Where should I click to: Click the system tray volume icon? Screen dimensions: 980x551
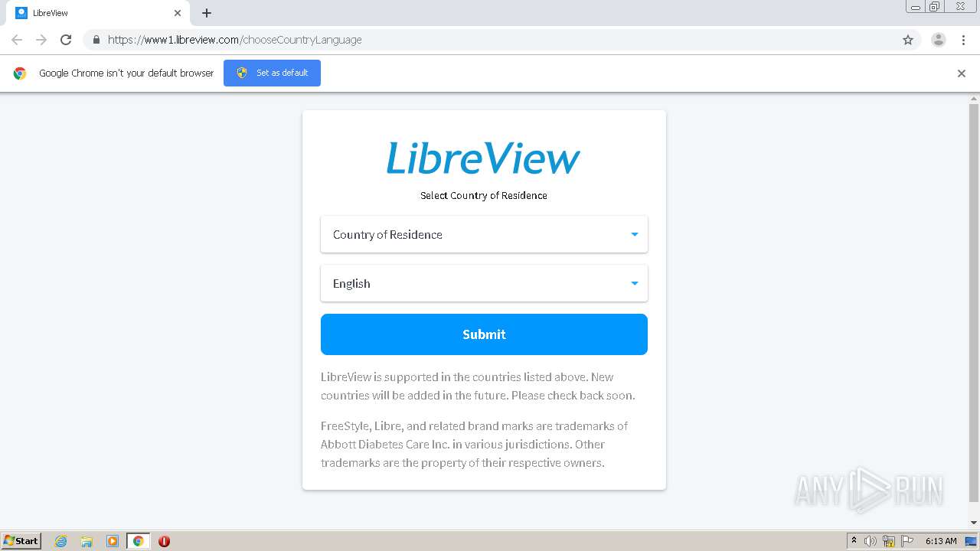[x=871, y=541]
